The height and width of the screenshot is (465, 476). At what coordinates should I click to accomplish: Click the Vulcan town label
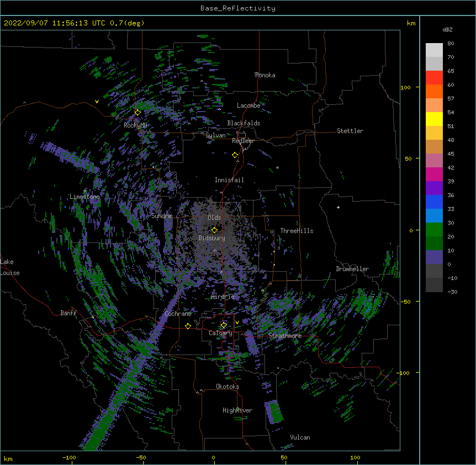pos(300,437)
